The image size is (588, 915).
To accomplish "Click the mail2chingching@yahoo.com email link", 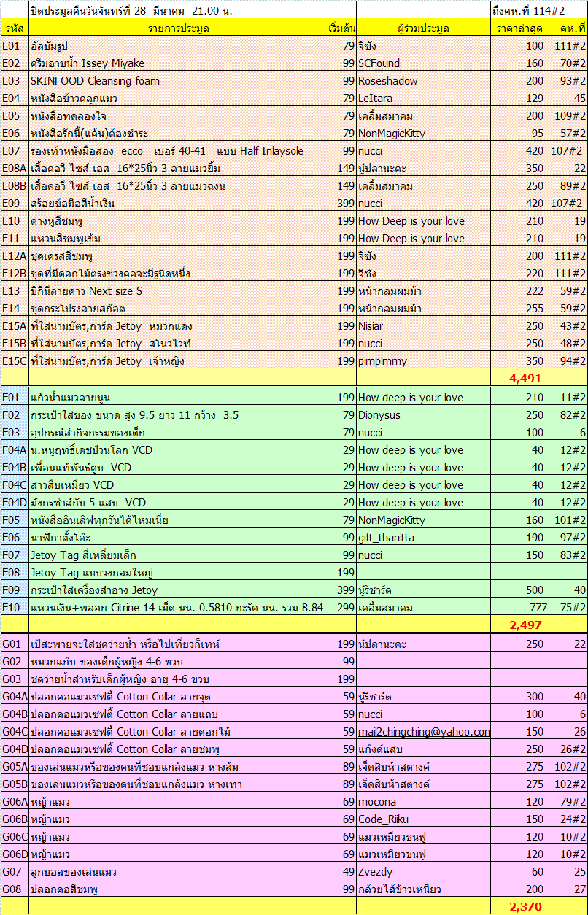I will [x=423, y=732].
